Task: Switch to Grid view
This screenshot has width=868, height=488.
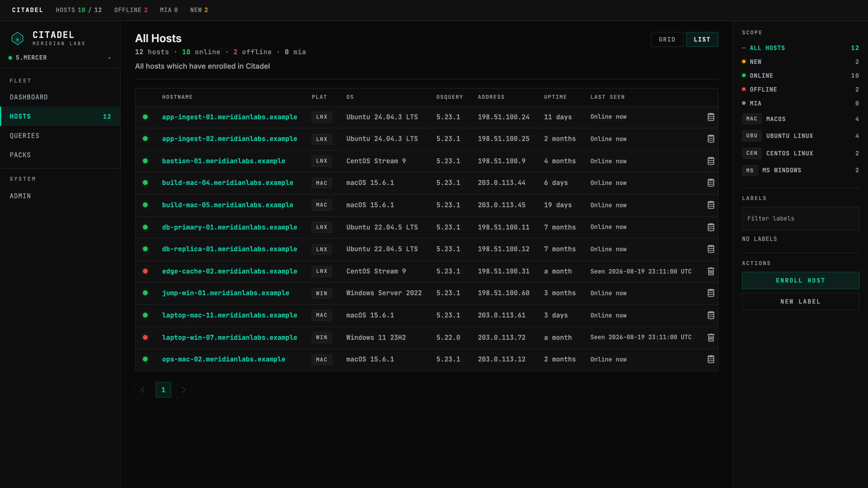Action: (x=667, y=39)
